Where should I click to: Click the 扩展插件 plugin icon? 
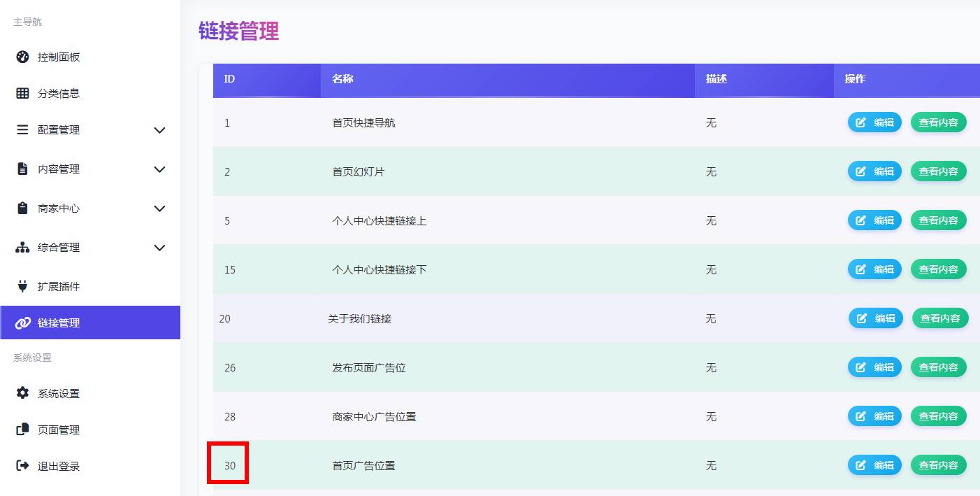22,286
